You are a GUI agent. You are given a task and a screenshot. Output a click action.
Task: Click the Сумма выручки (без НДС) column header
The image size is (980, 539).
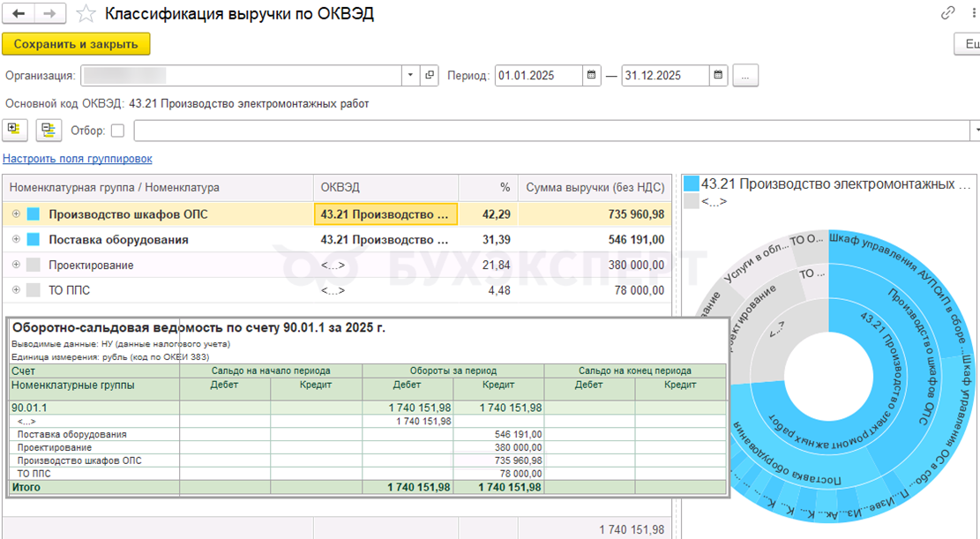tap(595, 188)
